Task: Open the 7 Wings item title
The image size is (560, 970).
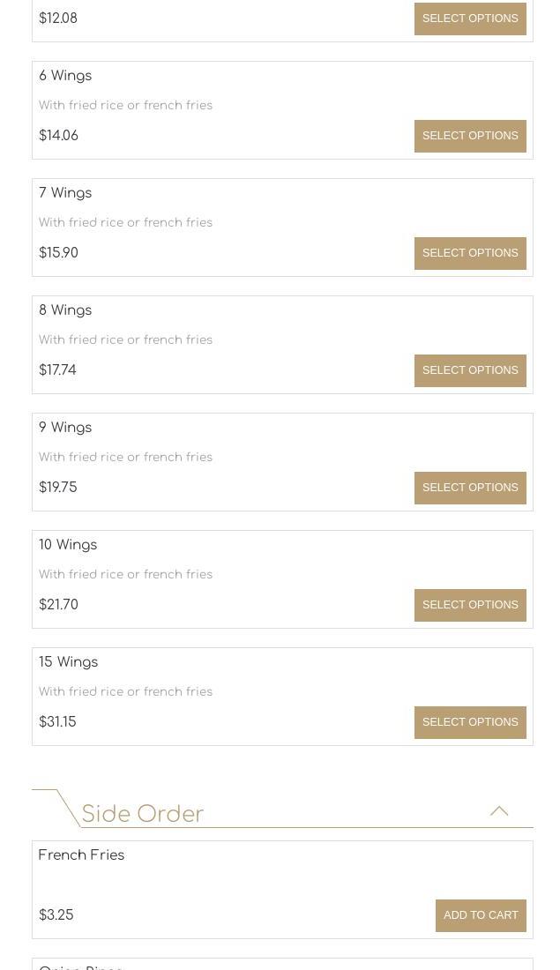Action: (65, 193)
